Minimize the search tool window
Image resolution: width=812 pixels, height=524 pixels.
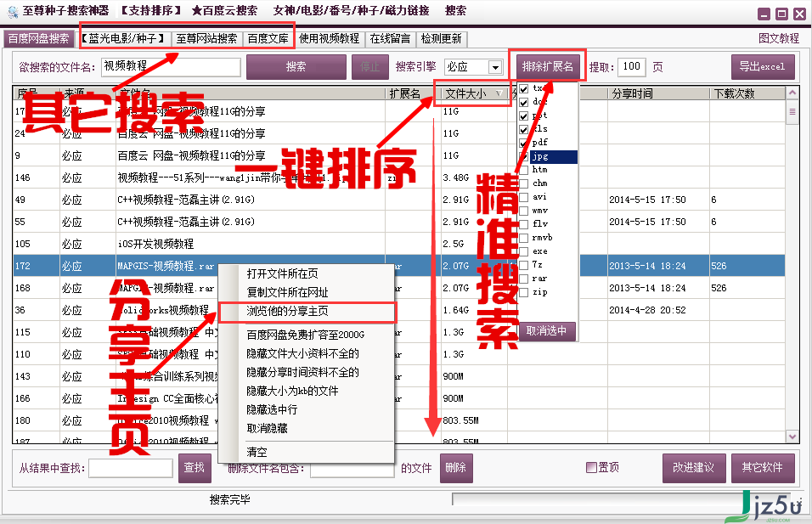[x=764, y=14]
